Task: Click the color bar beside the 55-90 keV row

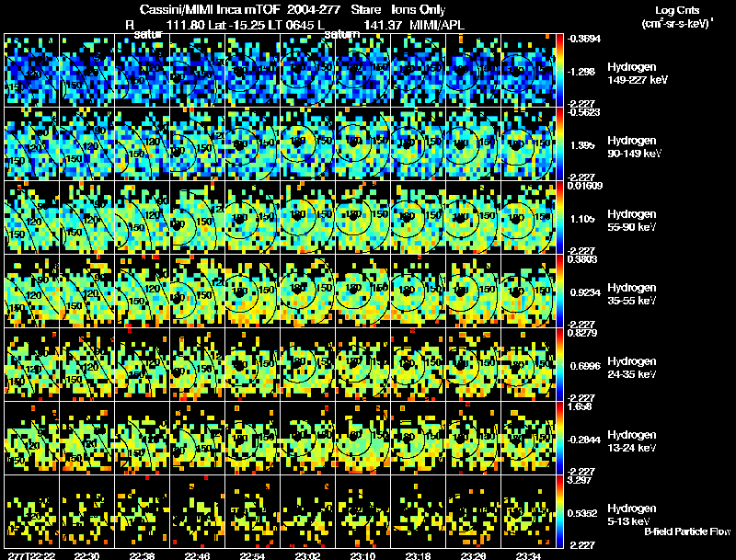Action: click(559, 218)
